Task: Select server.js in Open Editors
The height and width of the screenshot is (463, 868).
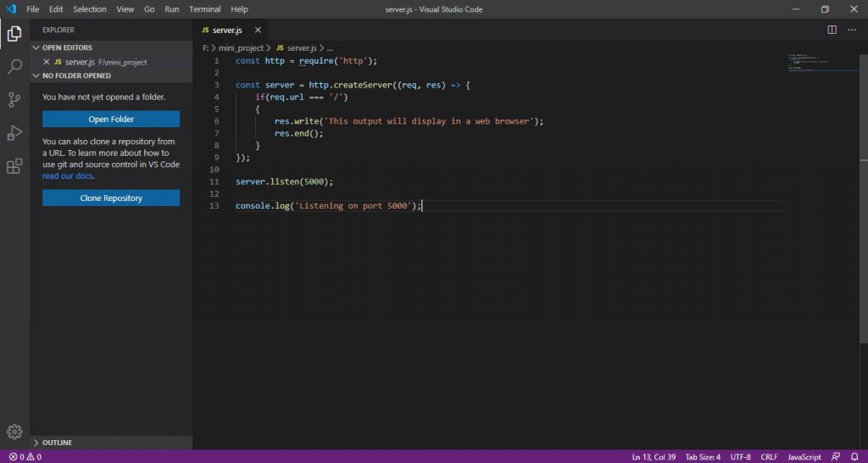Action: coord(111,62)
